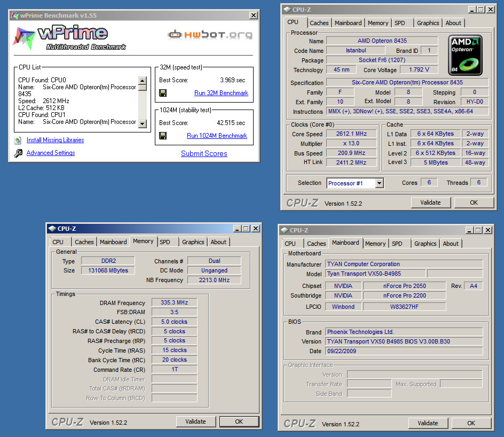Click the Multiplier value x 13.0

(352, 143)
